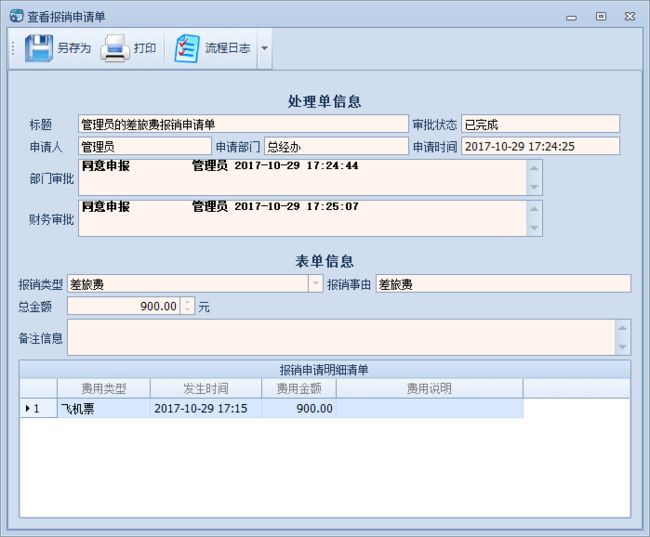650x537 pixels.
Task: Open the 流程日志 checklist icon
Action: 187,48
